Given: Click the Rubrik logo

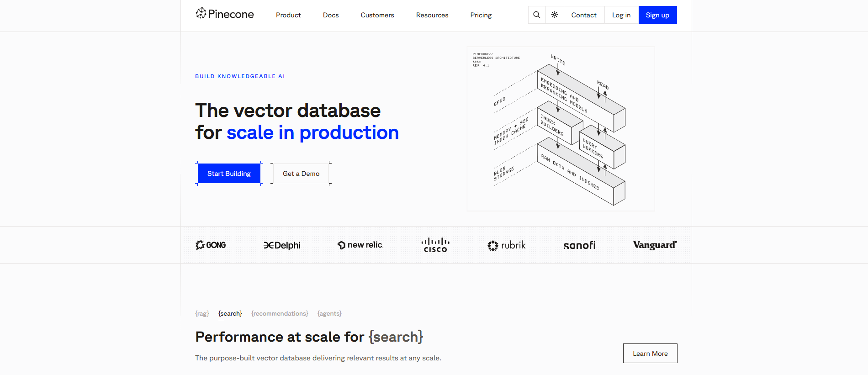Looking at the screenshot, I should point(506,245).
